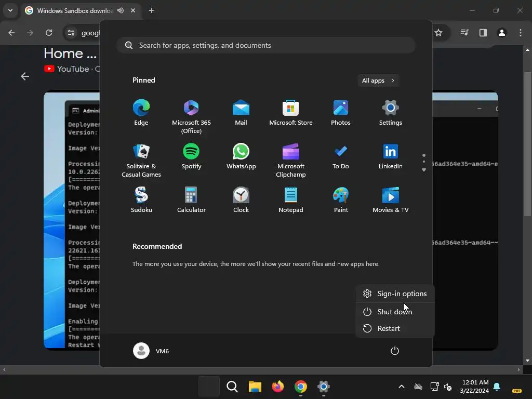Open File Explorer from the taskbar
The width and height of the screenshot is (532, 399).
(x=255, y=387)
